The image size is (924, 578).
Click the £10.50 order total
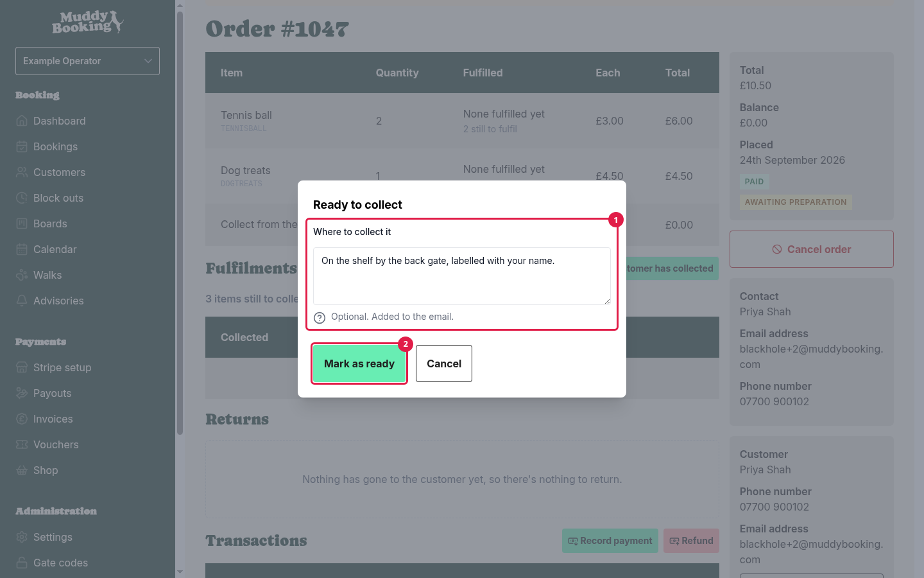[x=755, y=85]
